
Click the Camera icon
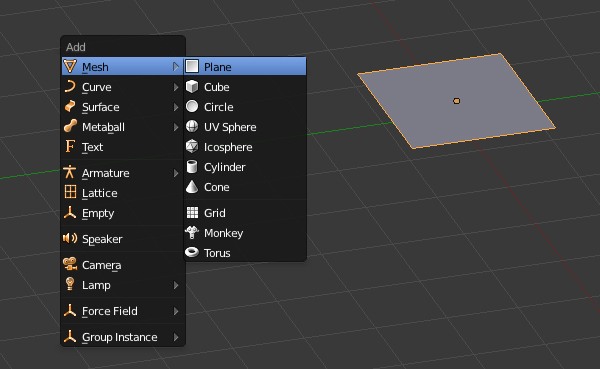[70, 264]
